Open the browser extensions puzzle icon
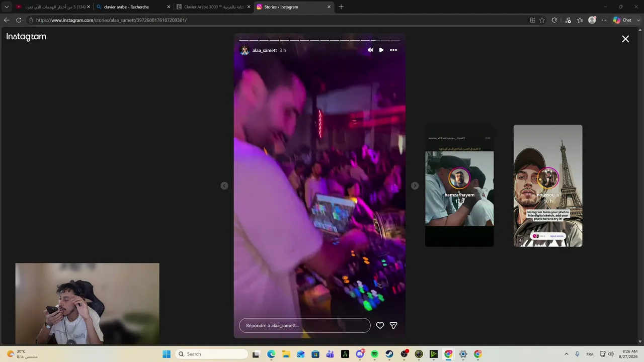The image size is (644, 362). [x=554, y=20]
